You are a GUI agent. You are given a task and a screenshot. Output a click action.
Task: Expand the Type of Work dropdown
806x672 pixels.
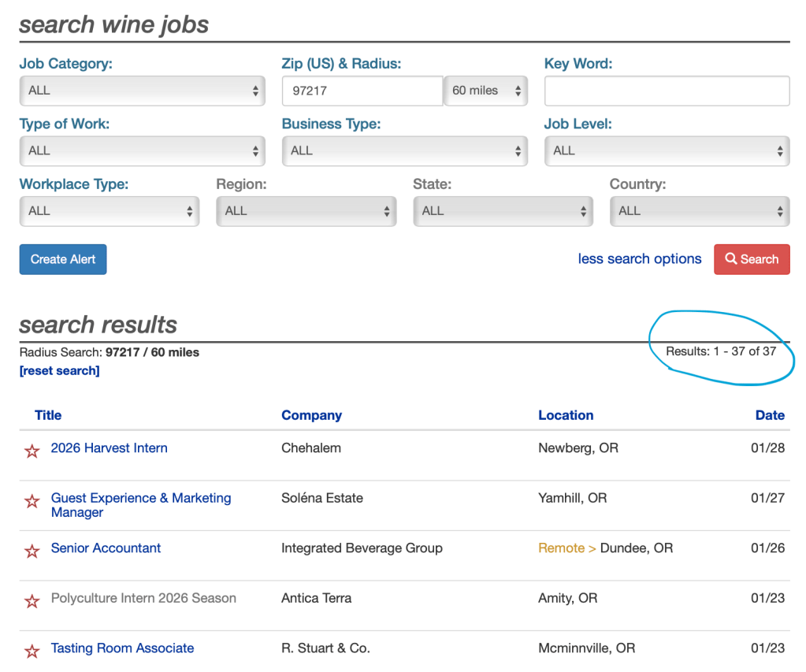[142, 150]
